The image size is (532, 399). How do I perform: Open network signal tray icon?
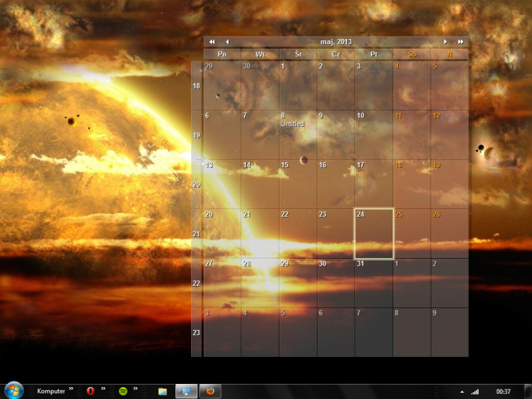pos(475,391)
